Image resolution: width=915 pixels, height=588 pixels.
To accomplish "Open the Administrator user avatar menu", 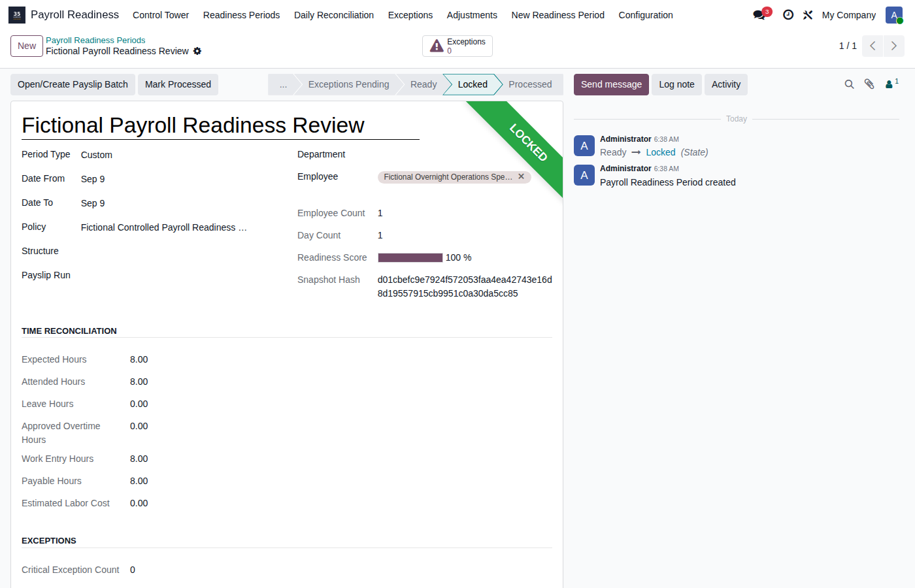I will (x=894, y=14).
